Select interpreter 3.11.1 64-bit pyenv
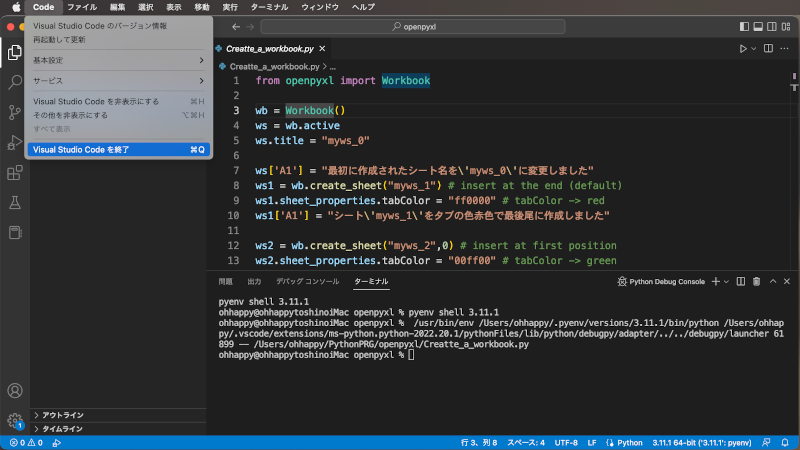The width and height of the screenshot is (800, 450). 702,443
